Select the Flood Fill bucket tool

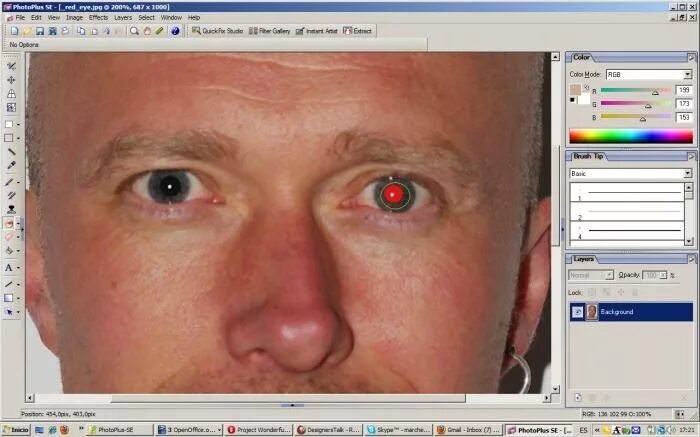pos(9,250)
